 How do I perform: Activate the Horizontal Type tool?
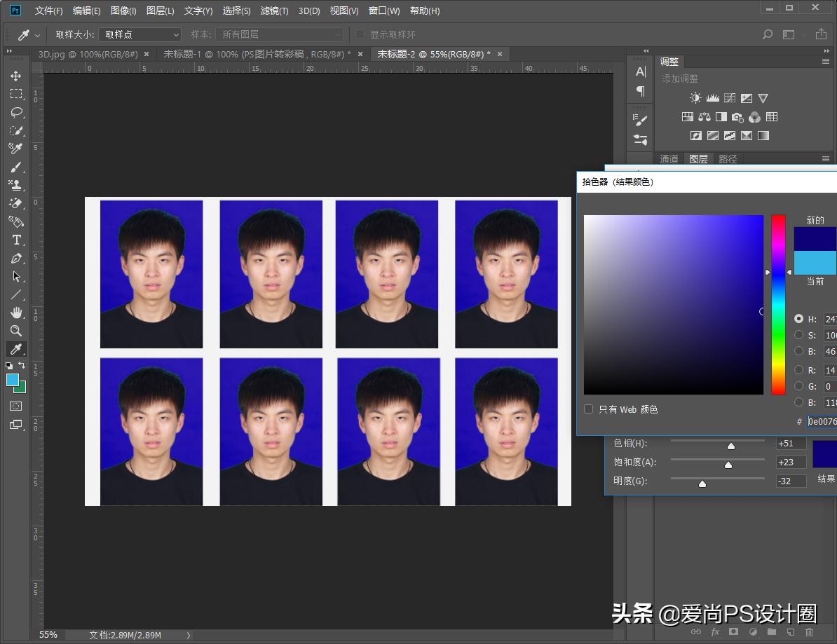click(15, 240)
